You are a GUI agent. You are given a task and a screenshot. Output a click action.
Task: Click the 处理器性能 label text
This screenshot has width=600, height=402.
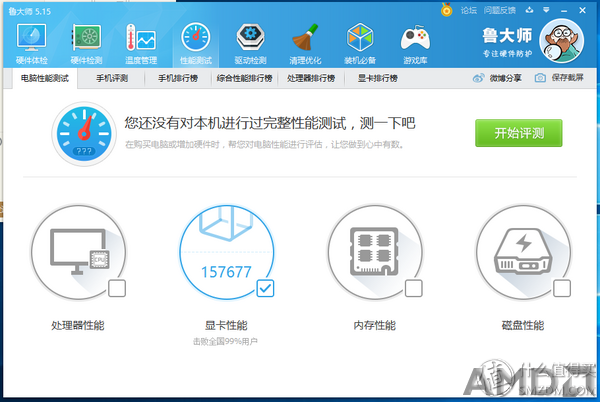[x=78, y=326]
